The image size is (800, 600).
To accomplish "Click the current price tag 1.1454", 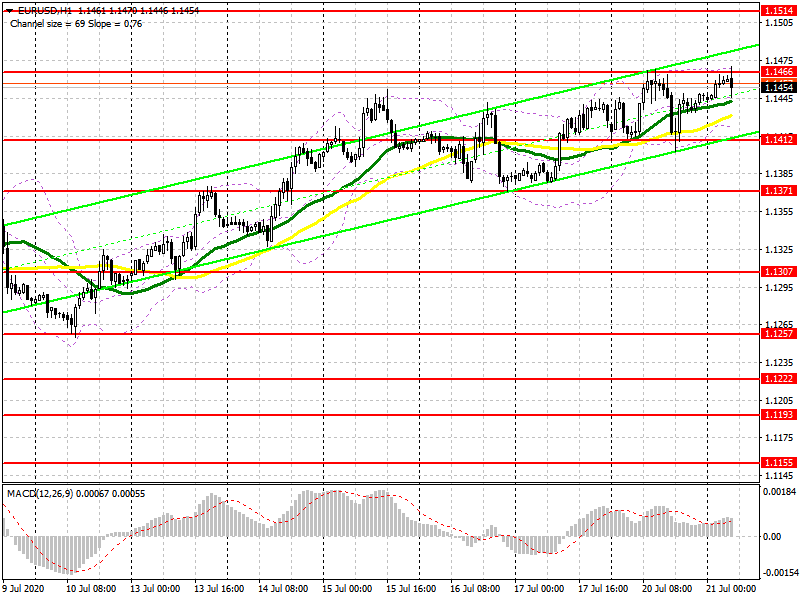I will click(x=778, y=88).
